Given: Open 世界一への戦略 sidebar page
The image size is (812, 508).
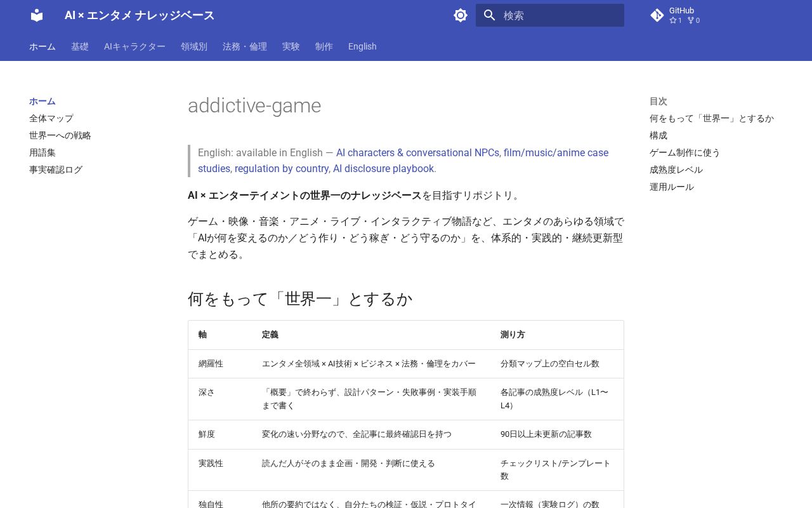Looking at the screenshot, I should tap(60, 135).
